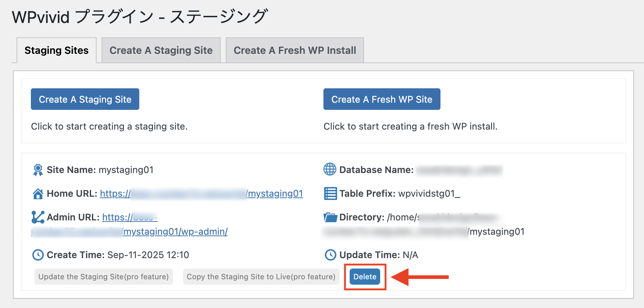Screen dimensions: 644x308
Task: Open the Create A Fresh WP Install tab
Action: click(x=295, y=50)
